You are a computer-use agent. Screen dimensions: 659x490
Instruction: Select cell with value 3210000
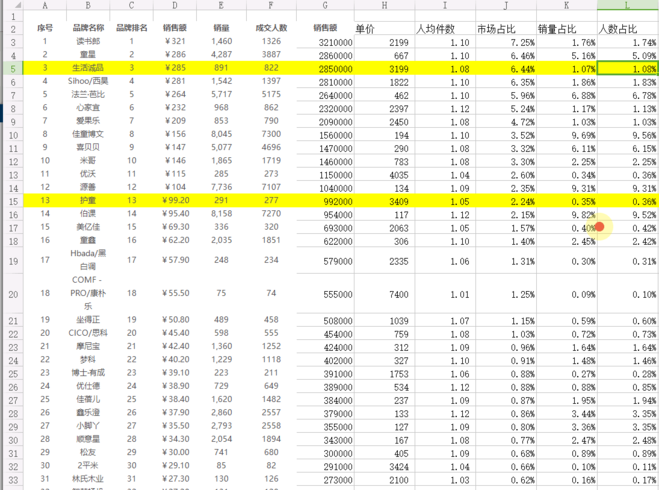click(x=325, y=42)
